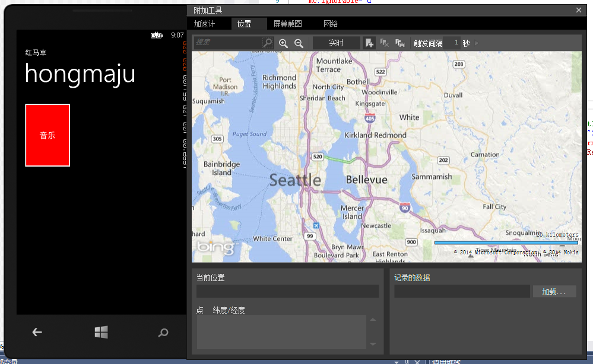Click the Fall City label on map
This screenshot has height=364, width=593.
click(x=494, y=206)
